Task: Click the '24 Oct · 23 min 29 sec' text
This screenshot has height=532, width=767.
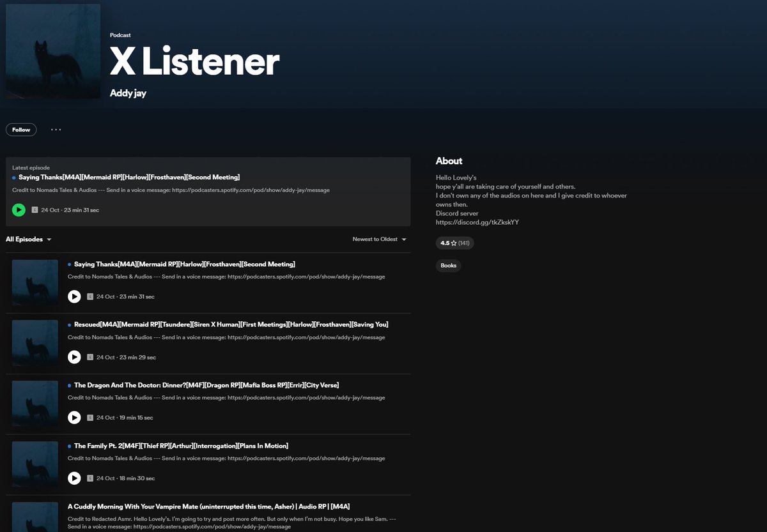Action: tap(127, 358)
